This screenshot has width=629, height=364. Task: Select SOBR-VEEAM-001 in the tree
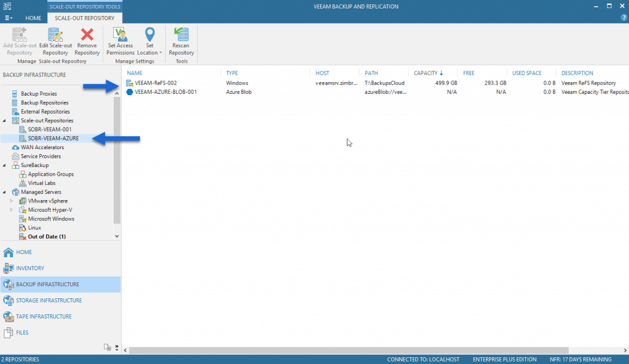(50, 130)
